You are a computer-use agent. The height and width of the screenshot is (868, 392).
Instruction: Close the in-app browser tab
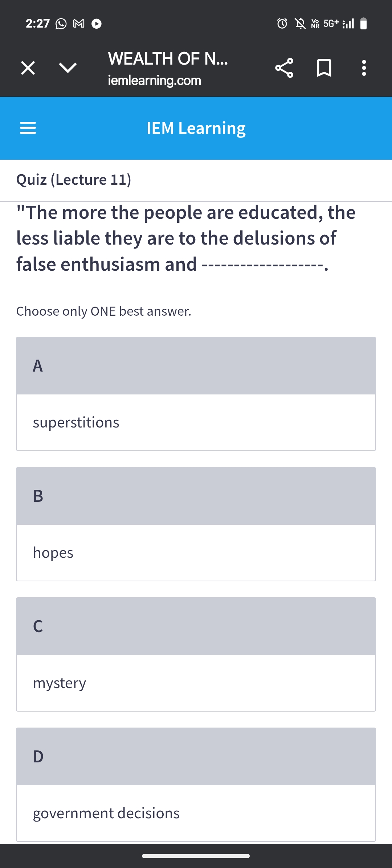pos(28,68)
